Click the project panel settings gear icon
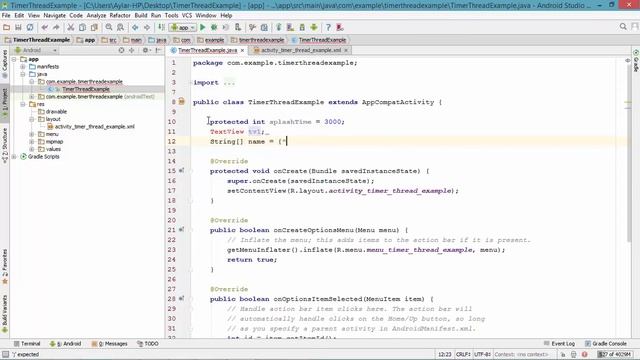 tap(146, 50)
